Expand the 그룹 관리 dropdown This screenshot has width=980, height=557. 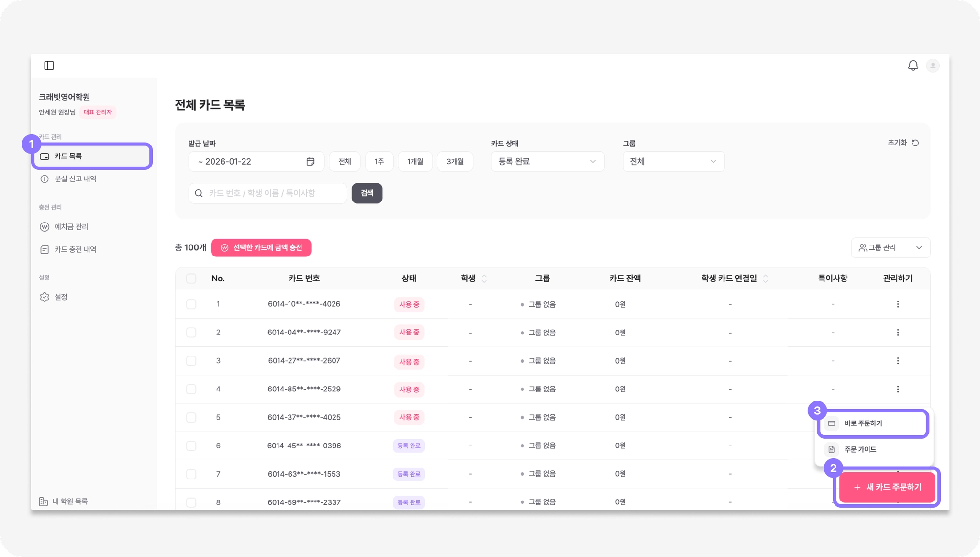[891, 247]
